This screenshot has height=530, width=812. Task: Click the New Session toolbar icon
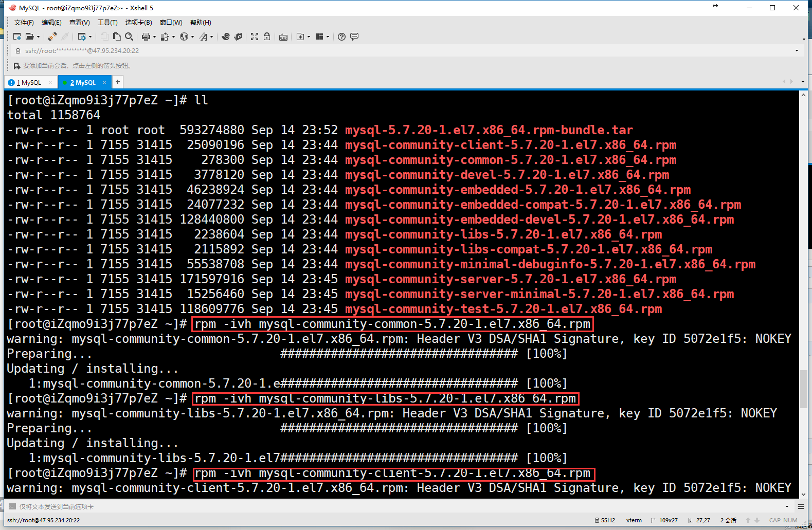pos(17,36)
